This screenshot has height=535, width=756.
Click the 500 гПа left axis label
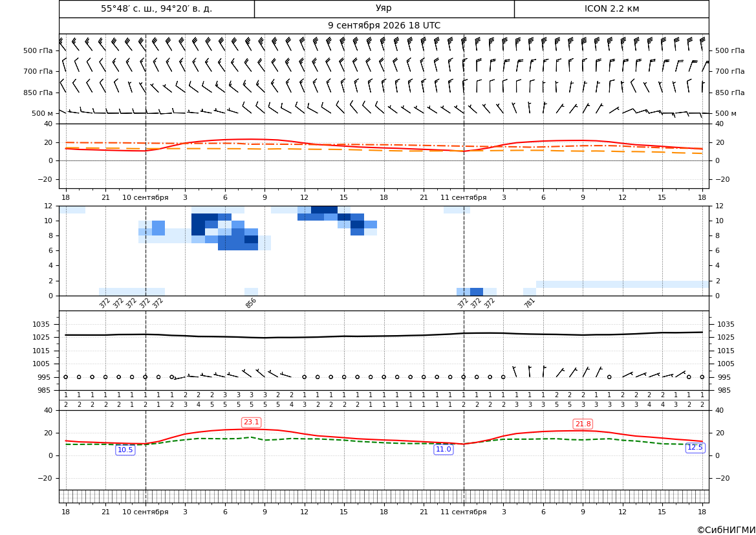pyautogui.click(x=38, y=50)
